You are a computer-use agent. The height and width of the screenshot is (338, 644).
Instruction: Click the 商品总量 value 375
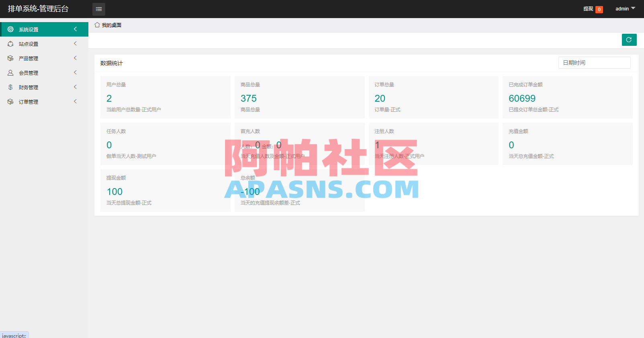(249, 98)
